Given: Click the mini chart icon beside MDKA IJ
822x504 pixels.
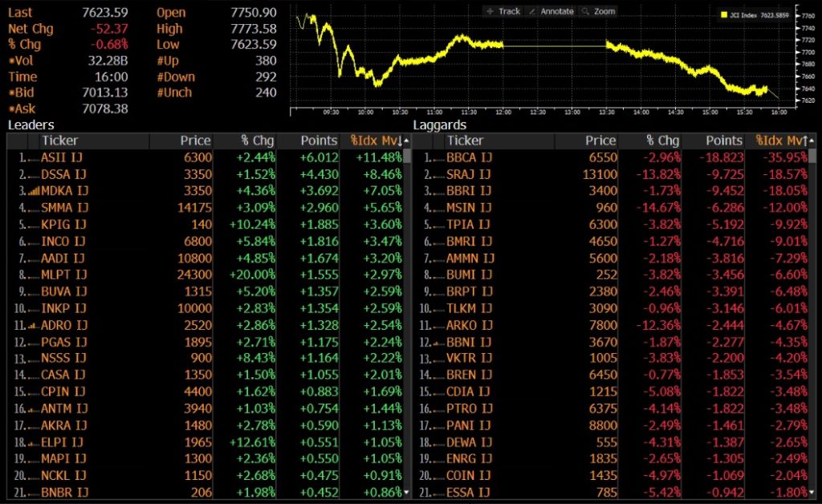Looking at the screenshot, I should [x=33, y=192].
